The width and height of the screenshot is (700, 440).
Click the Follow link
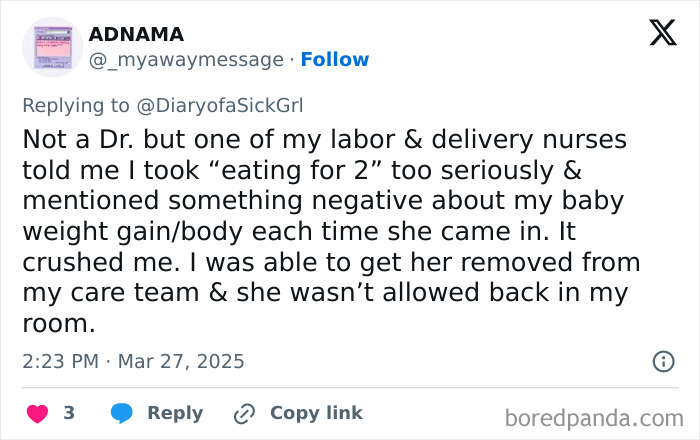point(335,59)
